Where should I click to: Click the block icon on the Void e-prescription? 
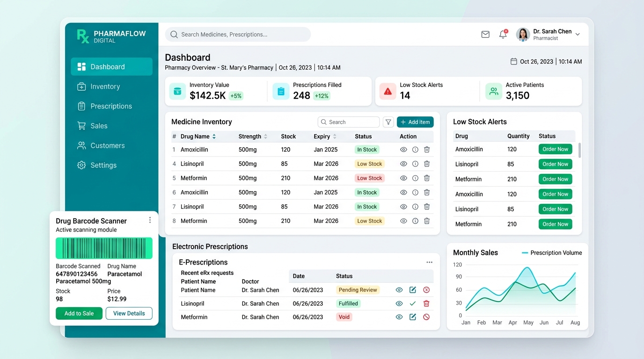(x=426, y=317)
